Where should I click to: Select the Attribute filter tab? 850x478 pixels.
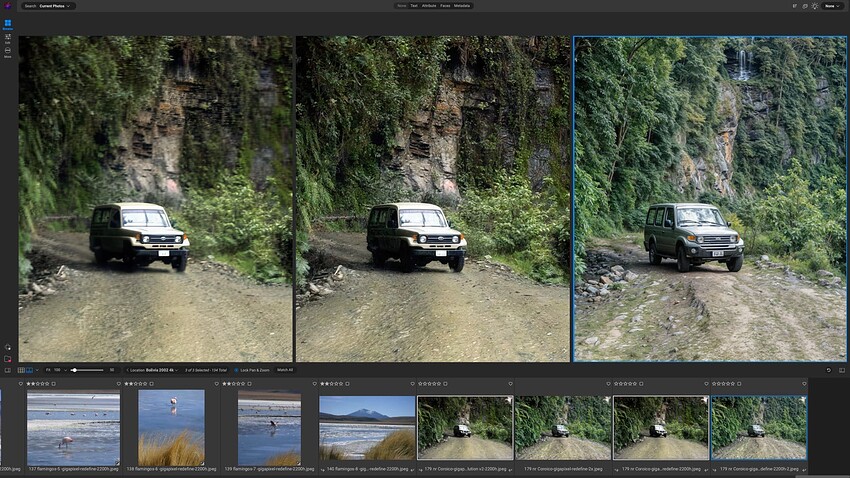click(429, 6)
